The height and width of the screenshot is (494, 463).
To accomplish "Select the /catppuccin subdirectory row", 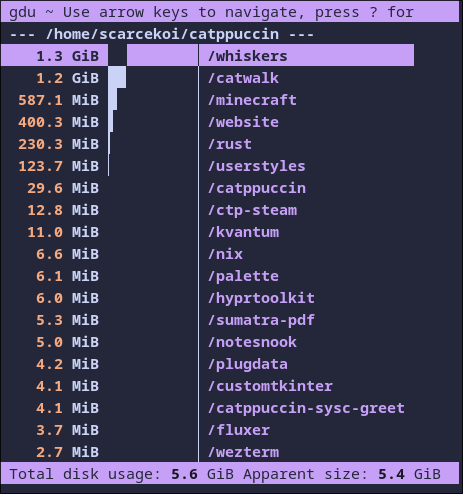I will coord(257,188).
